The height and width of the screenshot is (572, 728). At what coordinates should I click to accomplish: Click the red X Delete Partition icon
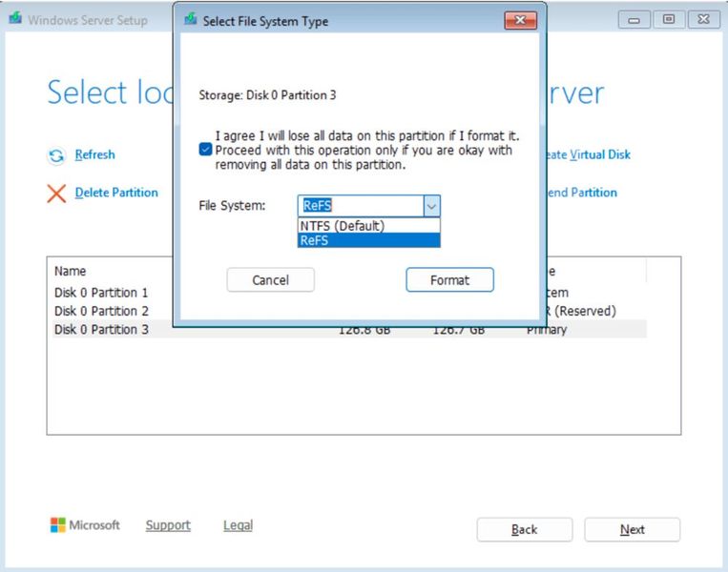[x=56, y=193]
